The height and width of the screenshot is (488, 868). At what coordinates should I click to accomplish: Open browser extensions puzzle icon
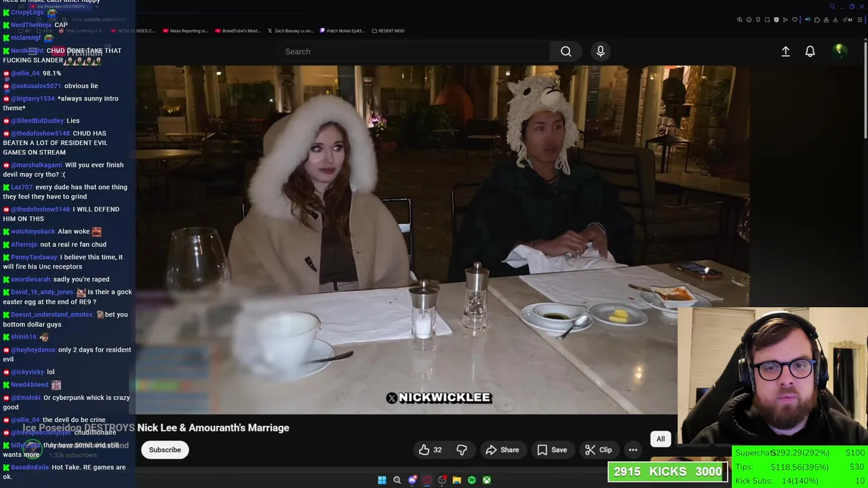pyautogui.click(x=817, y=20)
